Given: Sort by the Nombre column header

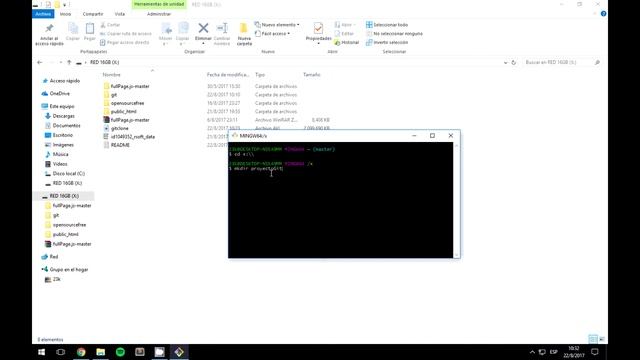Looking at the screenshot, I should click(111, 75).
